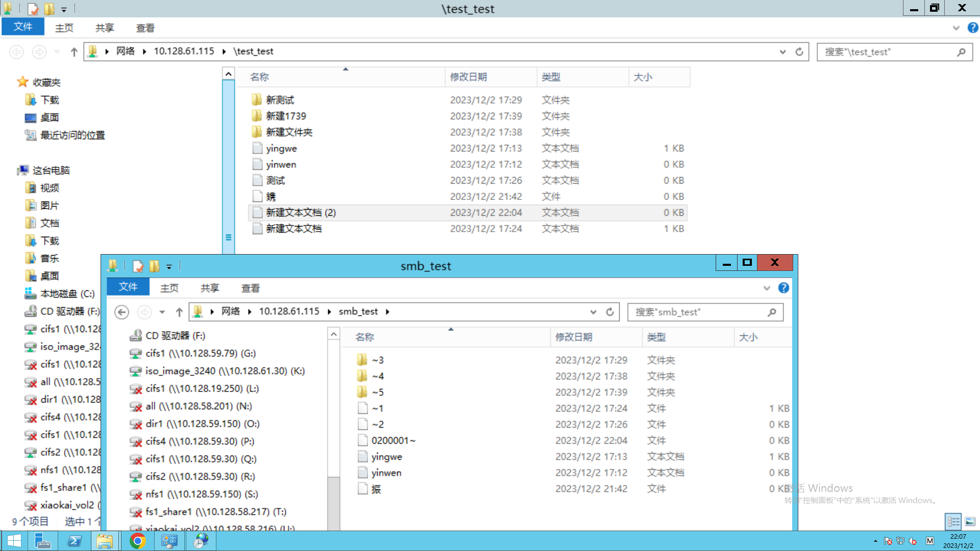Screen dimensions: 980x551
Task: Open the help icon in smb_test ribbon
Action: [x=783, y=288]
